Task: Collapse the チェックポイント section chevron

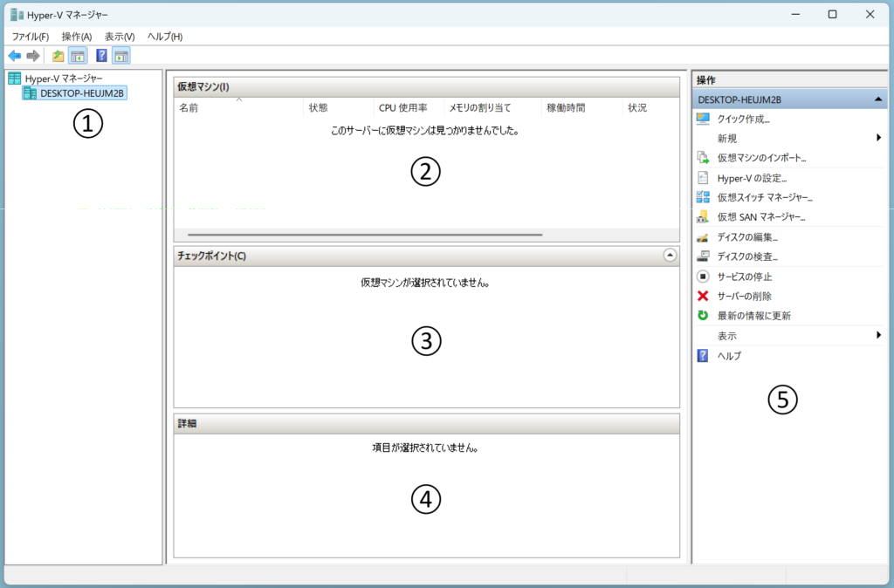Action: [670, 256]
